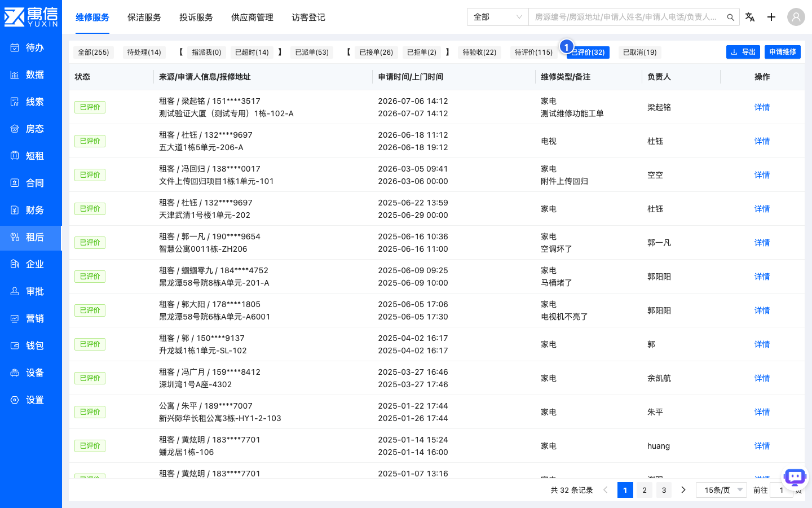Image resolution: width=812 pixels, height=508 pixels.
Task: Open the 待办 sidebar icon
Action: 15,47
